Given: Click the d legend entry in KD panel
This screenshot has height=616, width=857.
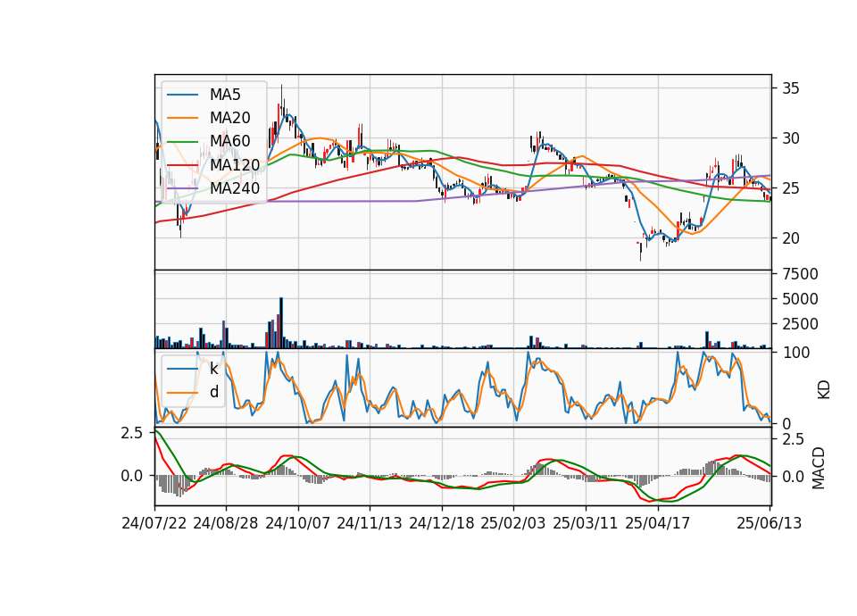Looking at the screenshot, I should [x=193, y=392].
